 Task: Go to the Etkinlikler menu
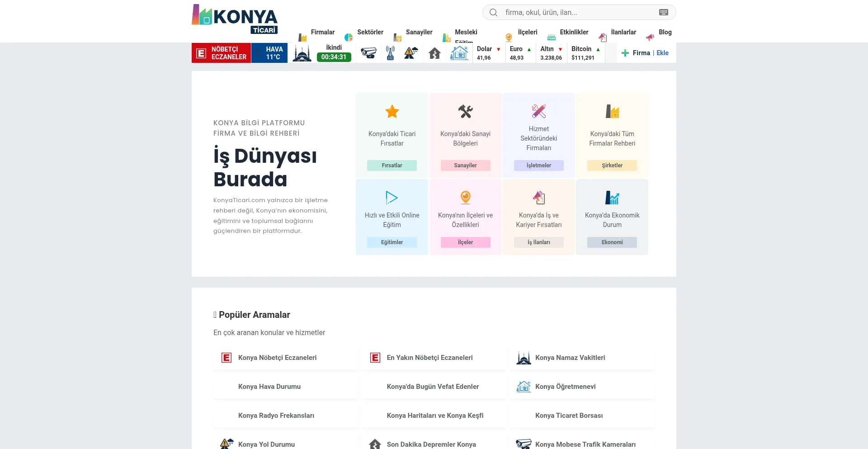click(574, 32)
